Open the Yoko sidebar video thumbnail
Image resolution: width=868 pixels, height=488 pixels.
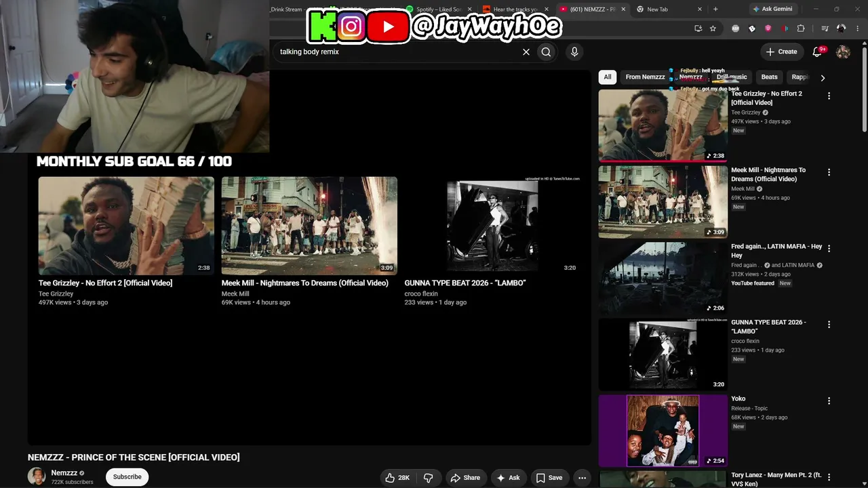pyautogui.click(x=663, y=431)
